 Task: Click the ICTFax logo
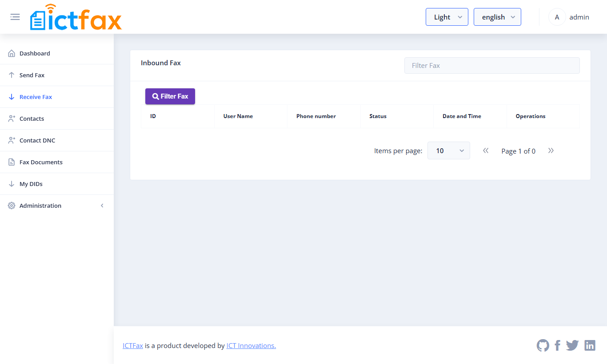(x=76, y=17)
